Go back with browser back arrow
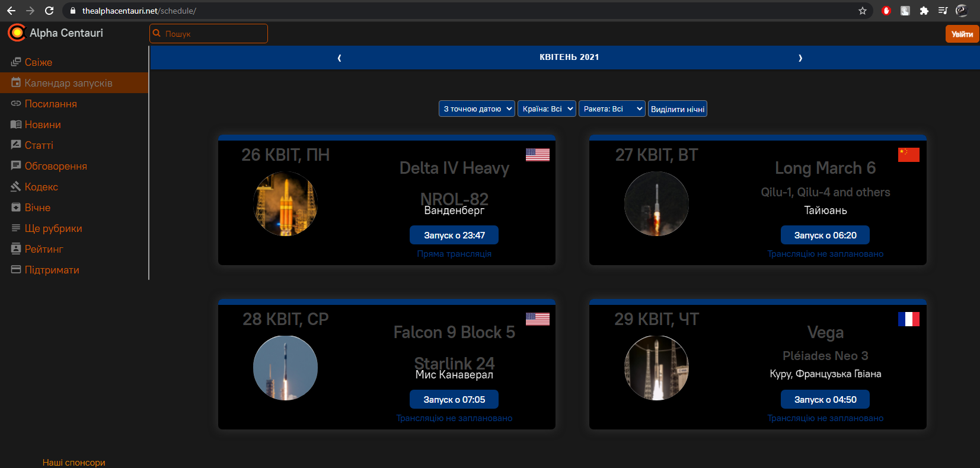Screen dimensions: 980x468 point(11,11)
